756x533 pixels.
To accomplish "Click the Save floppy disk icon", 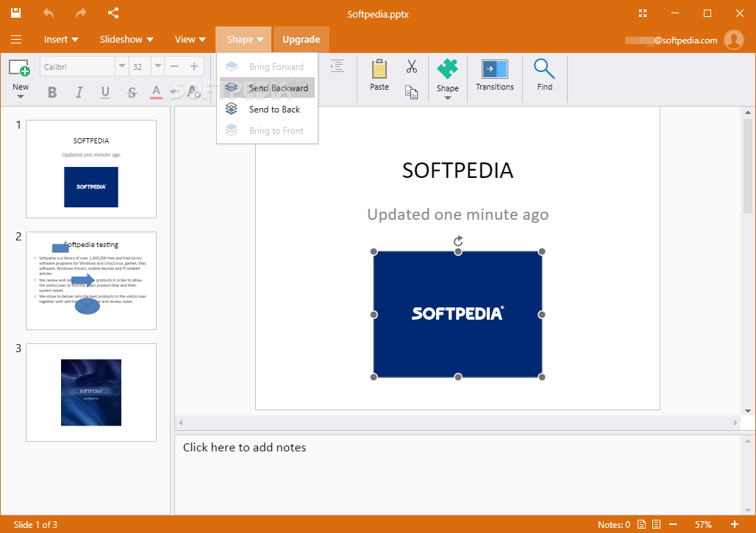I will (x=16, y=13).
